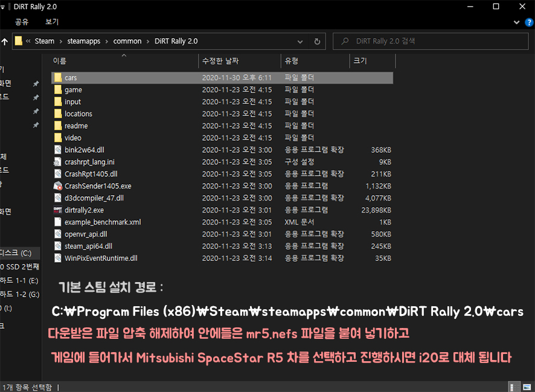535x392 pixels.
Task: Open the chevron after Steam in the path
Action: click(61, 42)
